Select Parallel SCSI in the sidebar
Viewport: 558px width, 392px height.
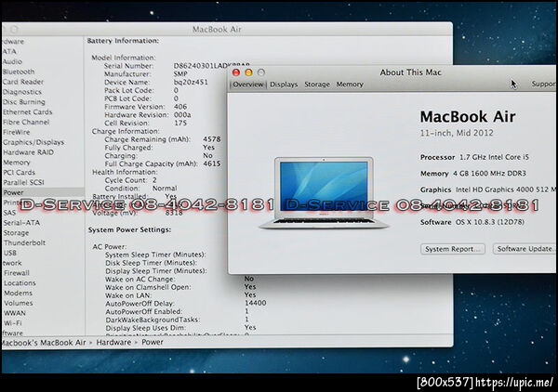point(23,182)
